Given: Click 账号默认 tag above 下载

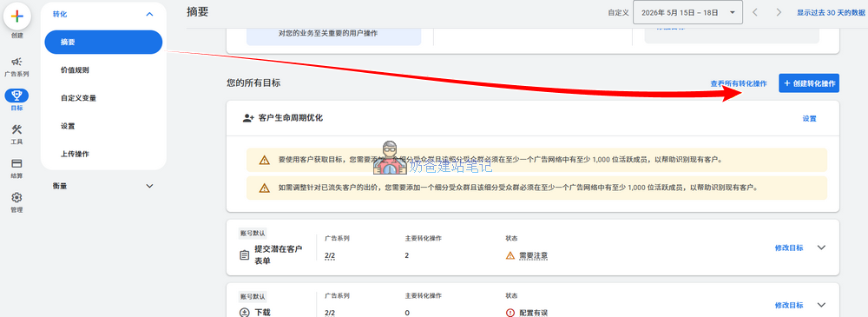Looking at the screenshot, I should 253,296.
